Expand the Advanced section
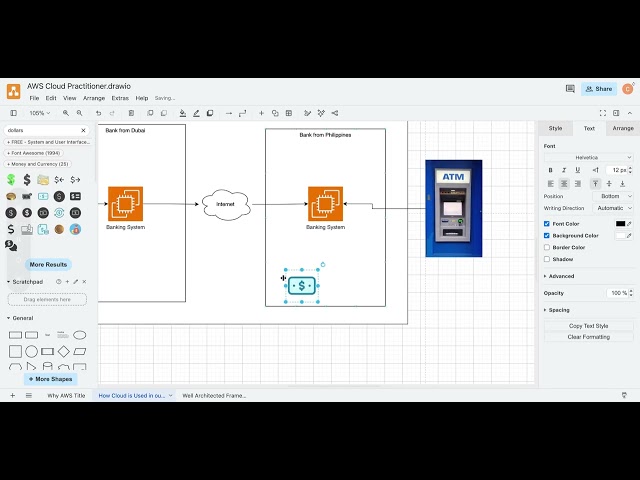 point(559,276)
